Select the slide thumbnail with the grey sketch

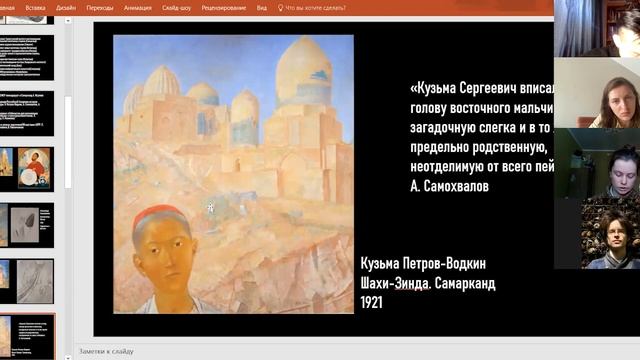pos(27,225)
